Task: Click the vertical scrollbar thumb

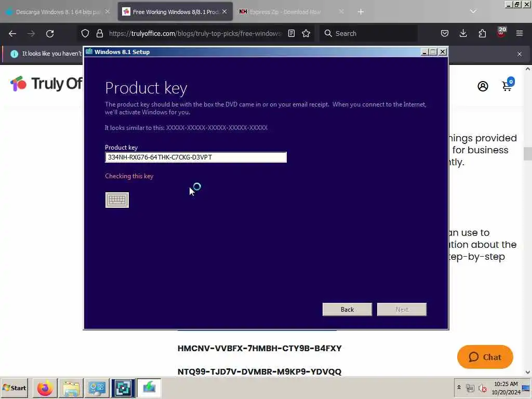Action: click(528, 154)
